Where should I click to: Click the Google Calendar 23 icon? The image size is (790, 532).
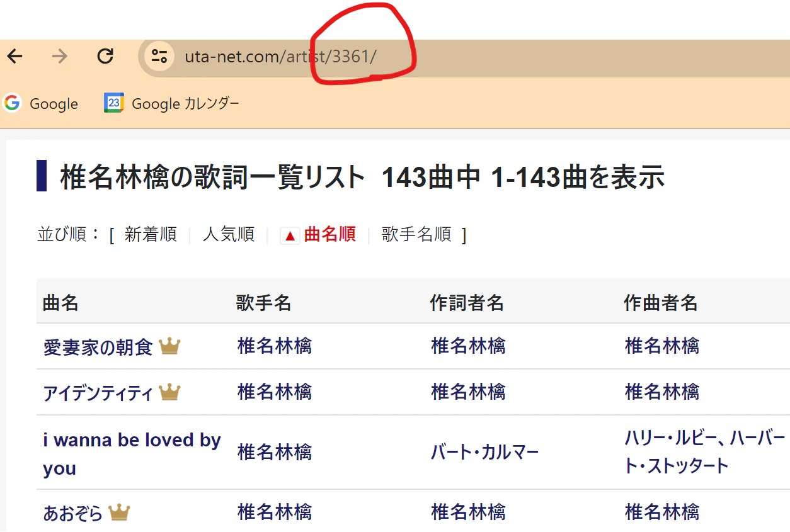point(114,103)
